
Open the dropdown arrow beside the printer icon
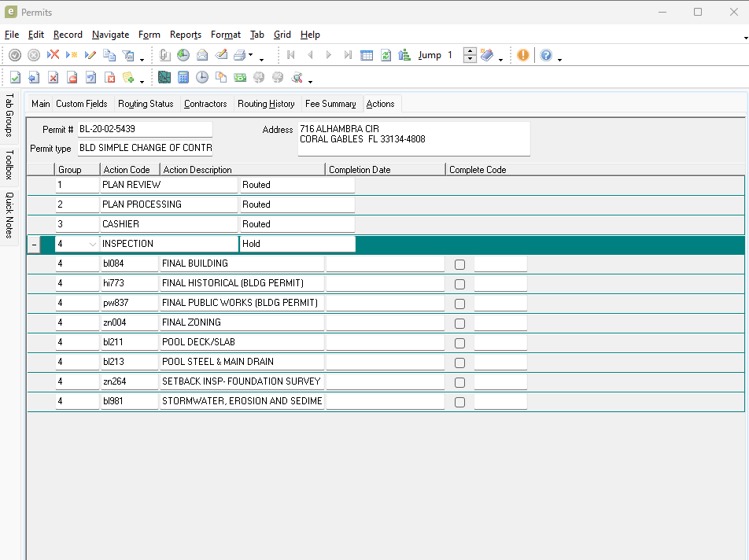pos(251,56)
